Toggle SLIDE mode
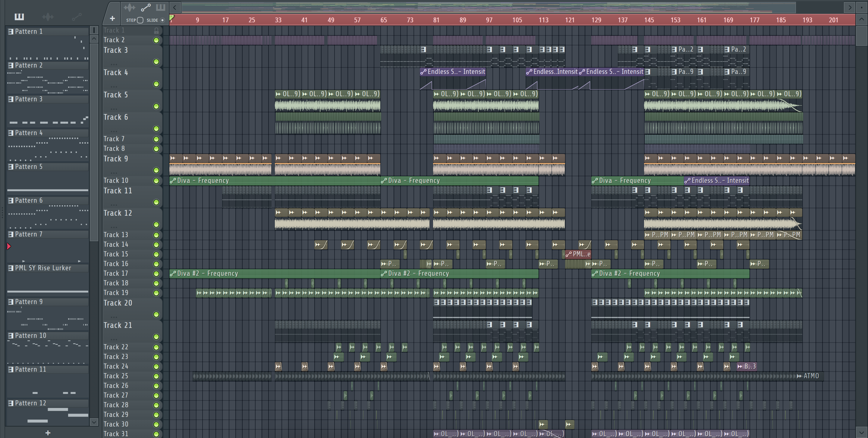The image size is (868, 438). pos(162,20)
